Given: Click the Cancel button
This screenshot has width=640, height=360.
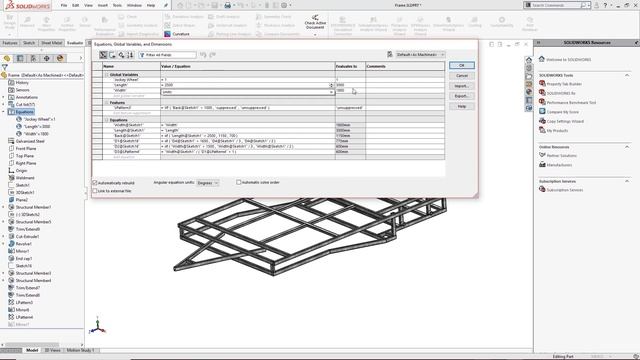Looking at the screenshot, I should pyautogui.click(x=462, y=76).
